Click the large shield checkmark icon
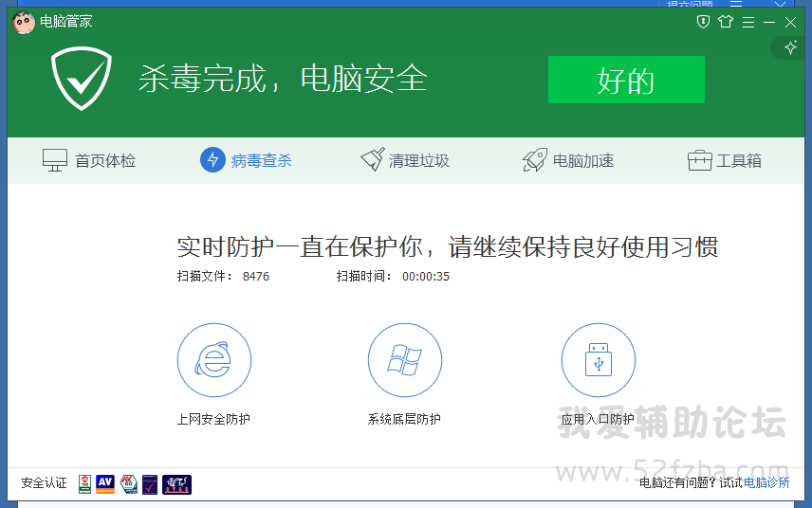 pos(82,78)
